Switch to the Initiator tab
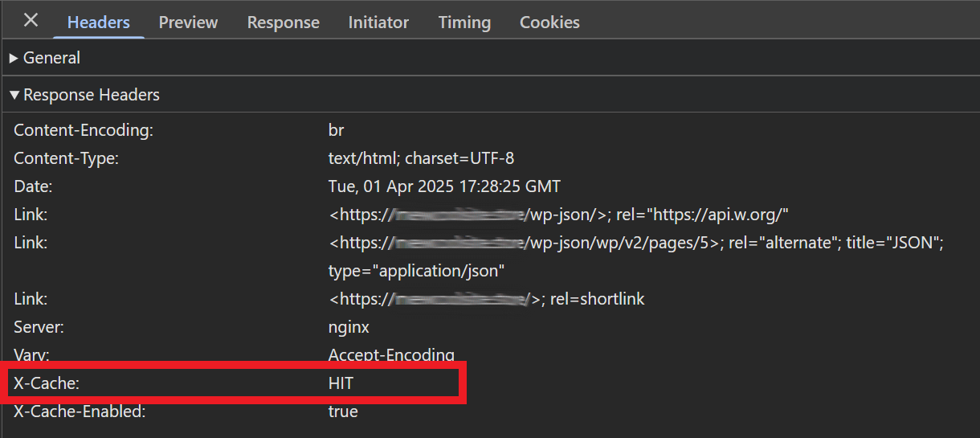The height and width of the screenshot is (438, 980). click(378, 23)
